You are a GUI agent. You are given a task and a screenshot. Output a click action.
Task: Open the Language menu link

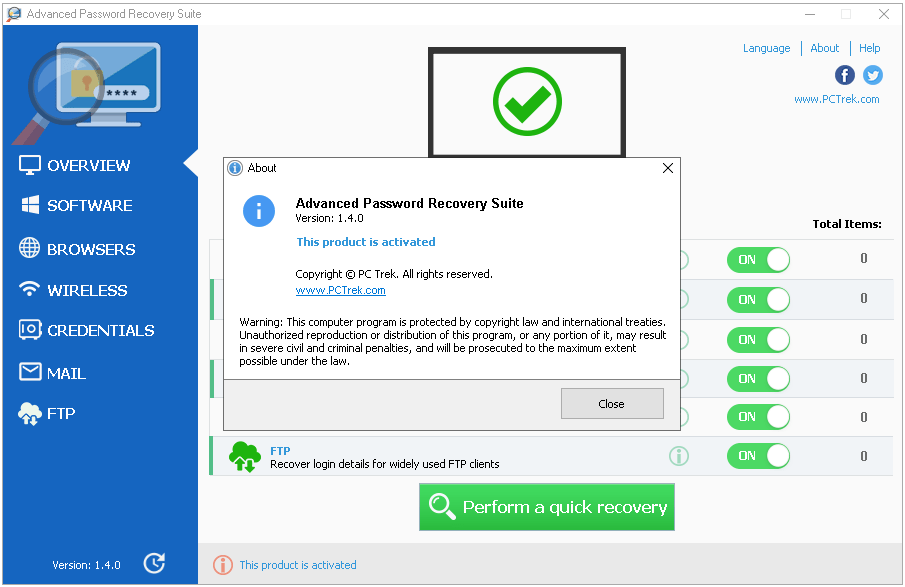coord(766,48)
